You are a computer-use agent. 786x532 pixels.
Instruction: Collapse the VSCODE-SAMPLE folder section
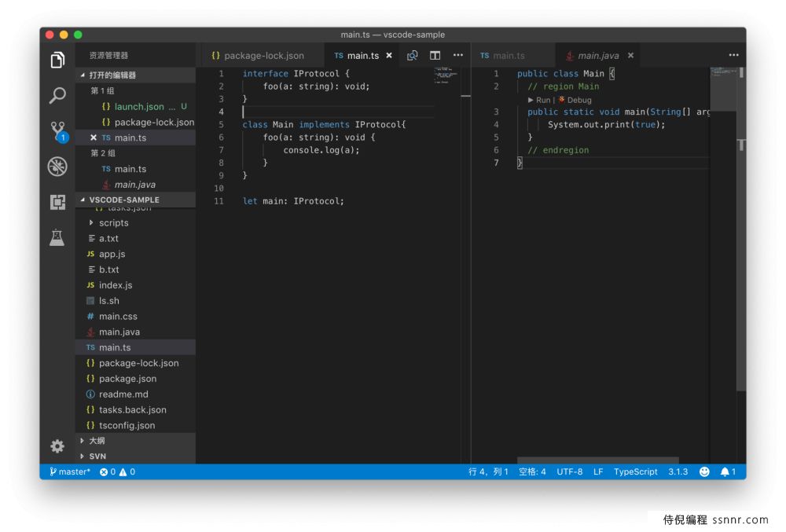click(x=135, y=200)
